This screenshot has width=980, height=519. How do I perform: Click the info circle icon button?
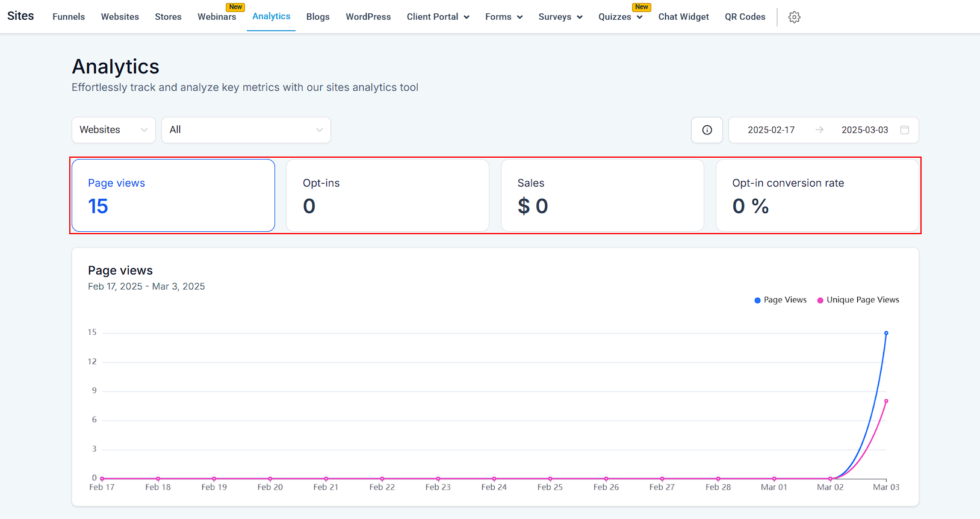tap(707, 130)
